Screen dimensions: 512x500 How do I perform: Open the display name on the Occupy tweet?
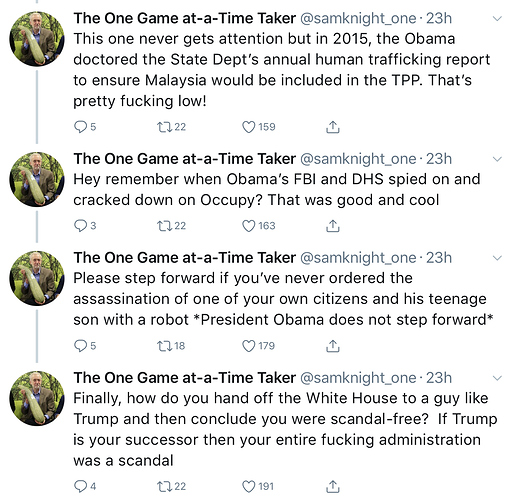185,159
